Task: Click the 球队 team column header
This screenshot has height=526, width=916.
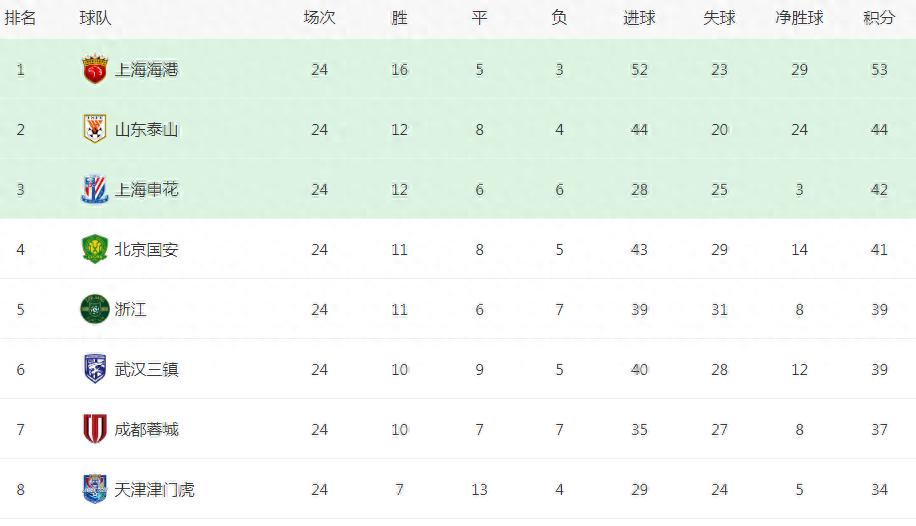Action: (x=96, y=18)
